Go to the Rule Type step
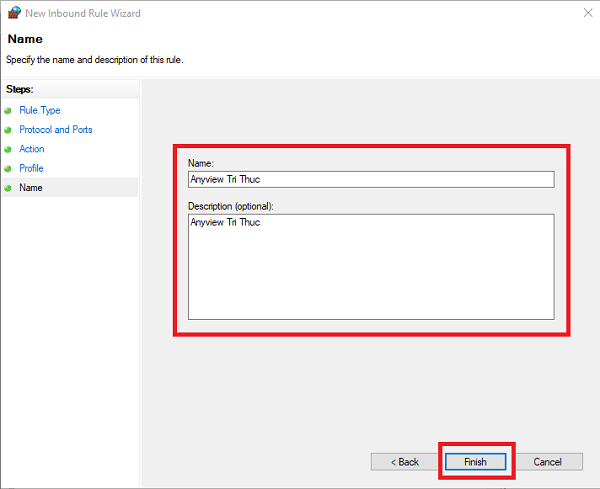 (40, 110)
